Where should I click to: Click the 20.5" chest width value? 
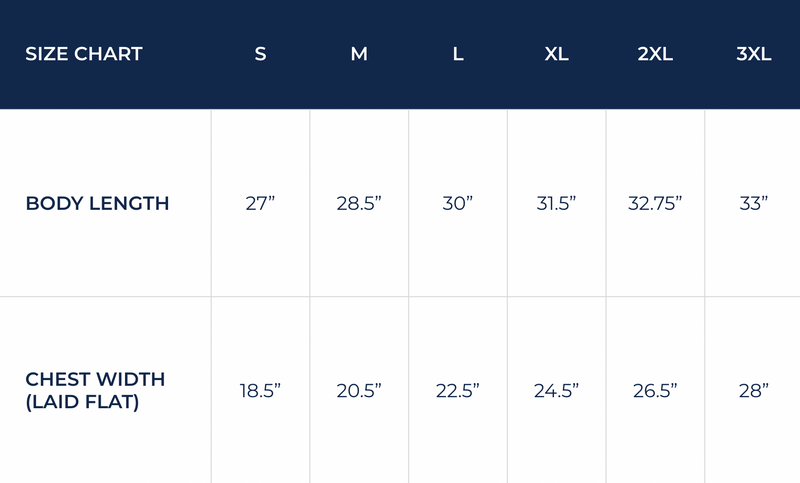click(359, 390)
